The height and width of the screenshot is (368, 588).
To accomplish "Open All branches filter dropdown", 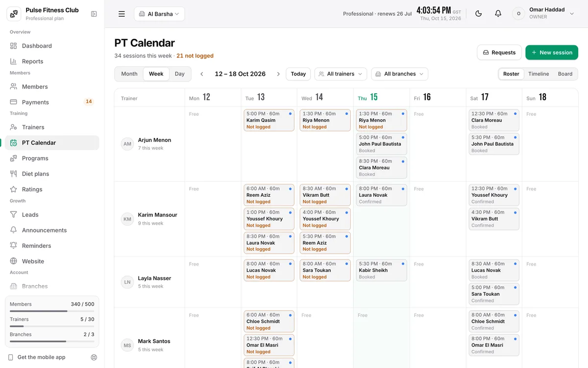I will click(x=399, y=74).
